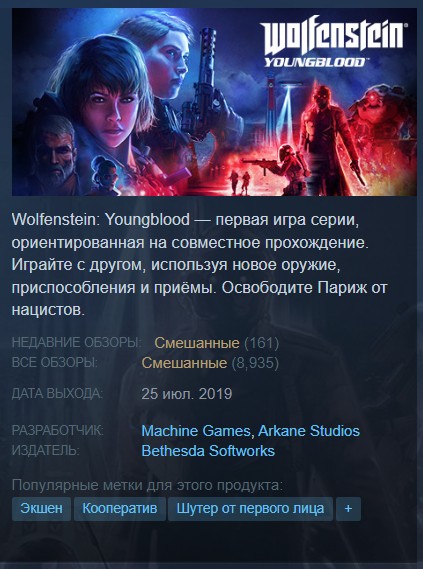The width and height of the screenshot is (423, 569).
Task: Open the Machine Games developer link
Action: tap(196, 431)
